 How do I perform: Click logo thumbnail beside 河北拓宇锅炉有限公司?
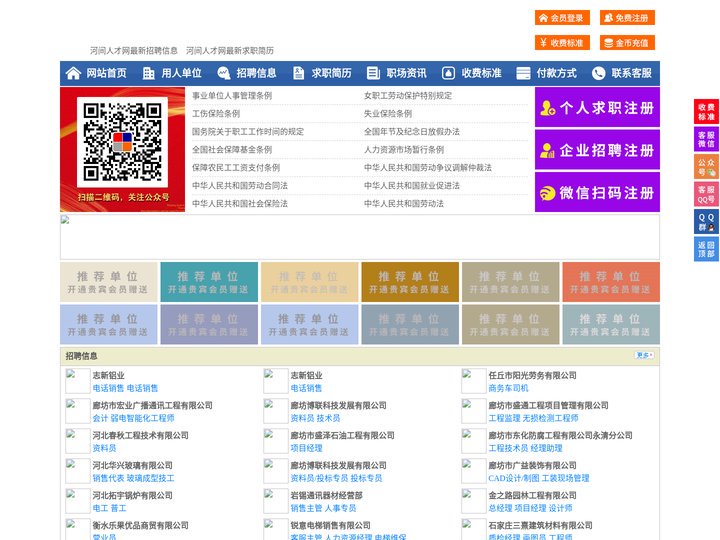pyautogui.click(x=78, y=501)
